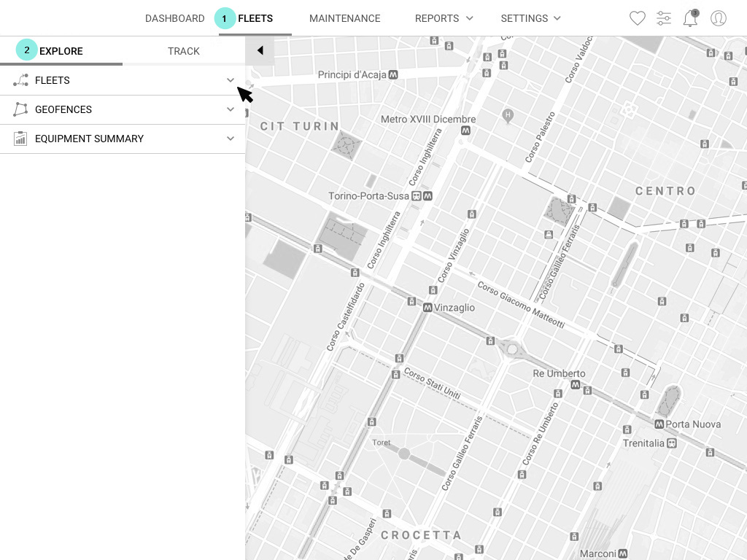Screen dimensions: 747x560
Task: Click the Fleets route icon in side panel
Action: [20, 80]
